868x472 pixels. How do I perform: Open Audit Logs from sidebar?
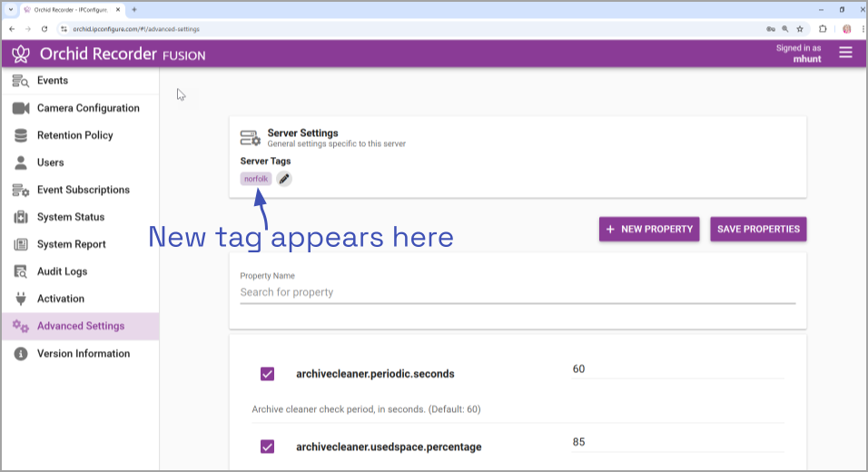62,271
